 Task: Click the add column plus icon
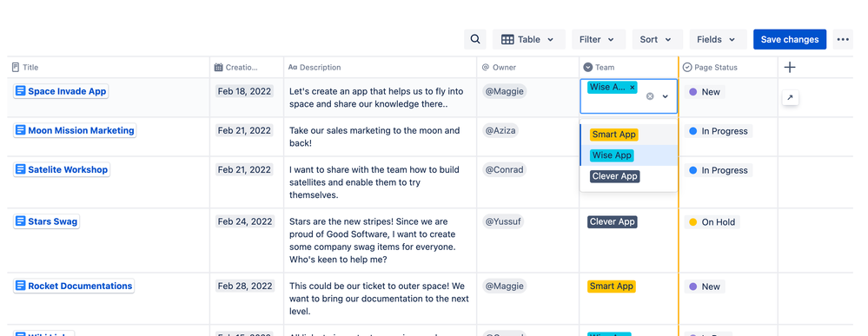coord(790,68)
